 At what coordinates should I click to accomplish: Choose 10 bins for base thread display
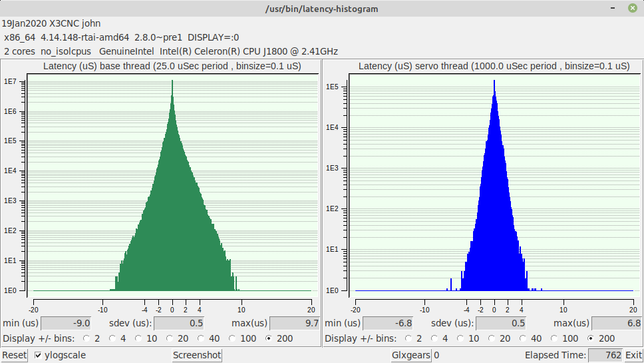pyautogui.click(x=138, y=338)
